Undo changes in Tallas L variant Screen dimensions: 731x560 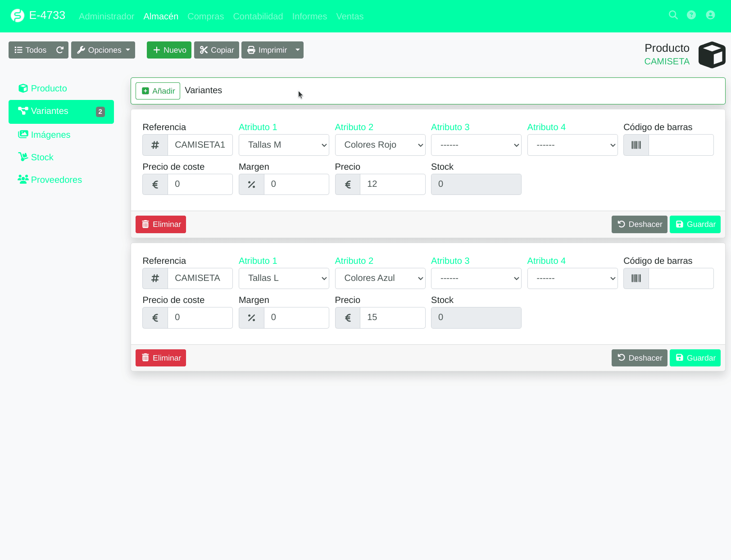639,358
